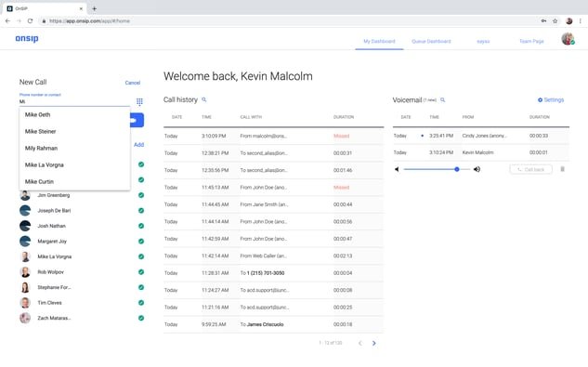Open a new browser tab

click(94, 8)
